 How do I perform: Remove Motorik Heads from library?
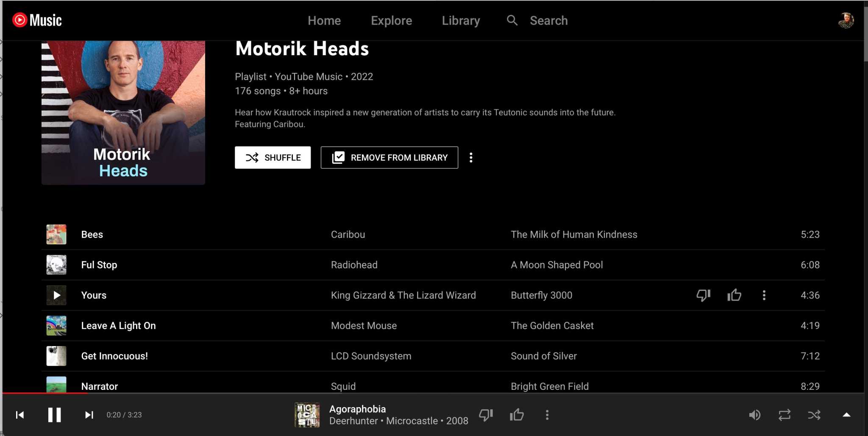[389, 157]
